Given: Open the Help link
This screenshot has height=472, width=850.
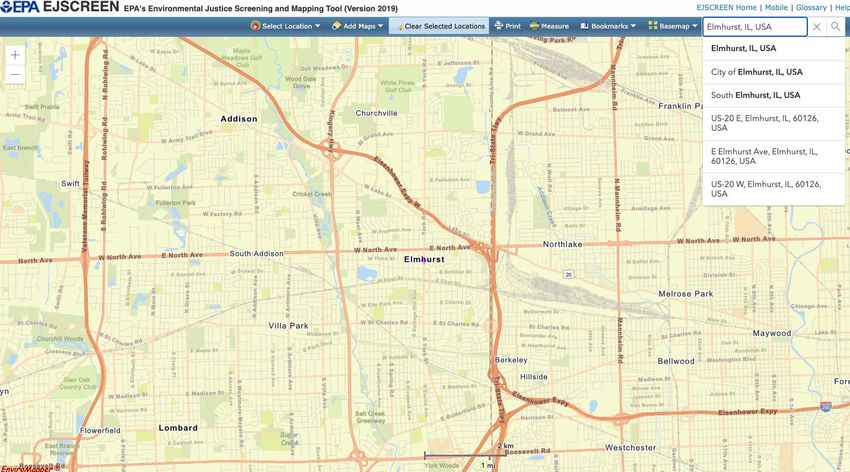Looking at the screenshot, I should tap(842, 8).
